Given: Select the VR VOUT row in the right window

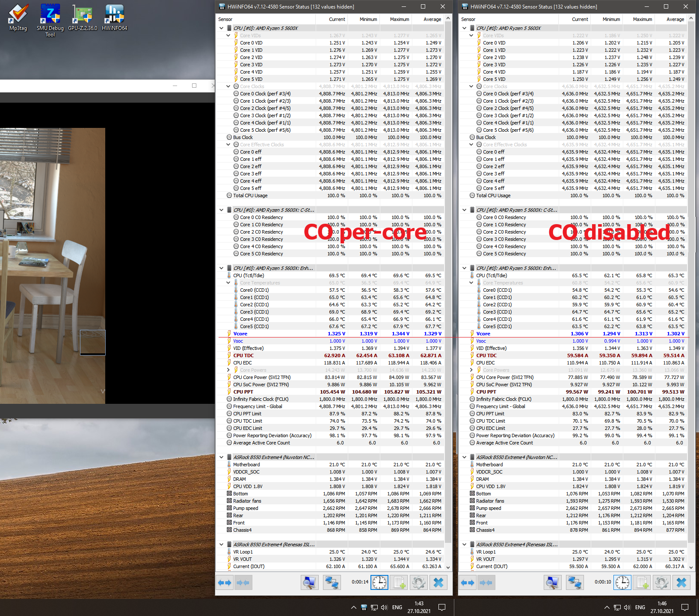Looking at the screenshot, I should [573, 559].
